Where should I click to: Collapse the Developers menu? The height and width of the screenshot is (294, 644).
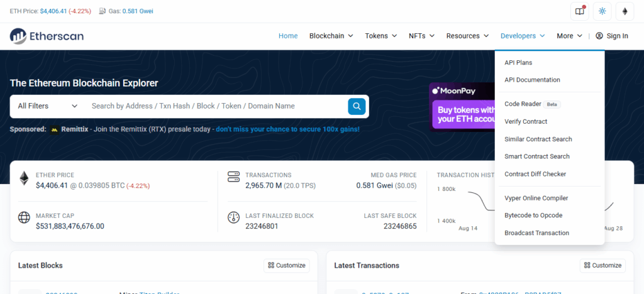click(523, 36)
